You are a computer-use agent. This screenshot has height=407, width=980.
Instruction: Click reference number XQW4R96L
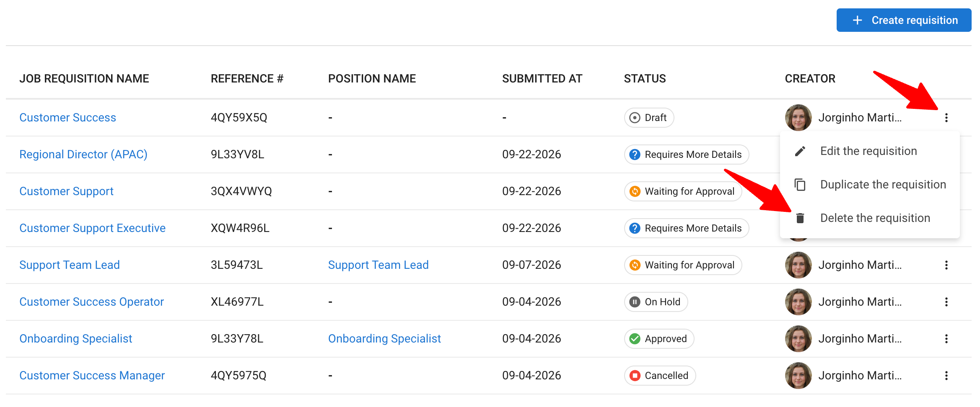240,228
